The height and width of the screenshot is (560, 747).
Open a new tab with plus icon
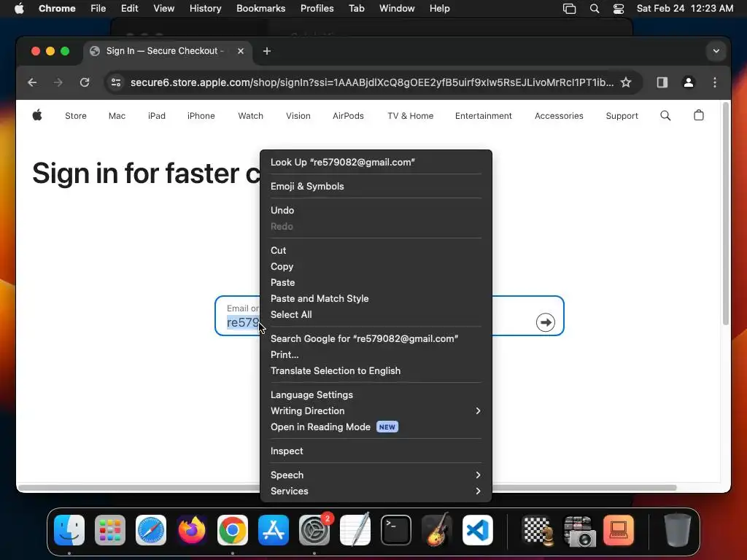click(x=267, y=51)
